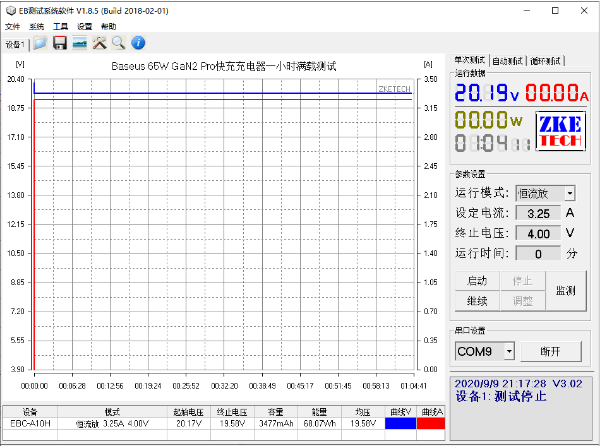Open the 帮助 menu

pyautogui.click(x=108, y=26)
